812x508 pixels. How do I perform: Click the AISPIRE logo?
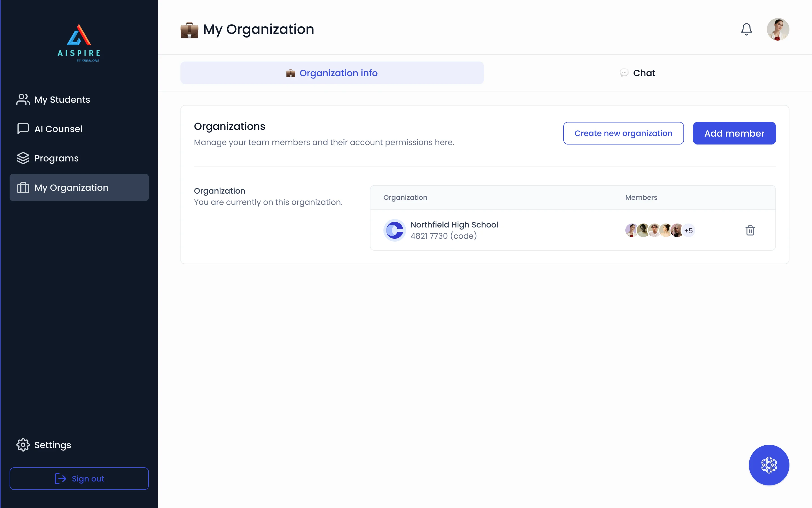79,43
